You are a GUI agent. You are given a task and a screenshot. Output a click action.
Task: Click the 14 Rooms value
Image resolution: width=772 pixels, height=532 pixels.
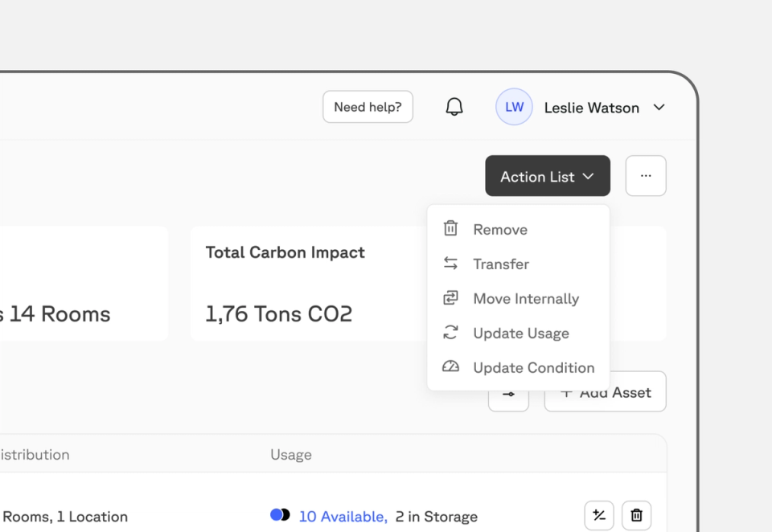(60, 314)
